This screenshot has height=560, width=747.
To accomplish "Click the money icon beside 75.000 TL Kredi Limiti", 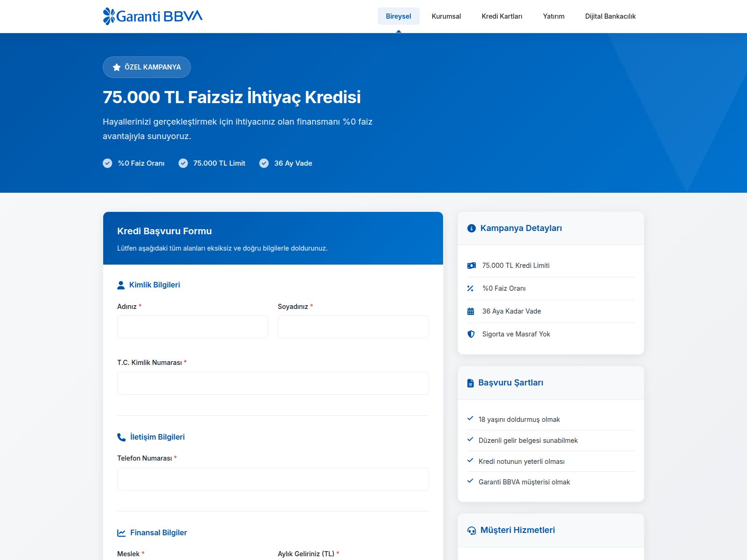I will (x=472, y=266).
